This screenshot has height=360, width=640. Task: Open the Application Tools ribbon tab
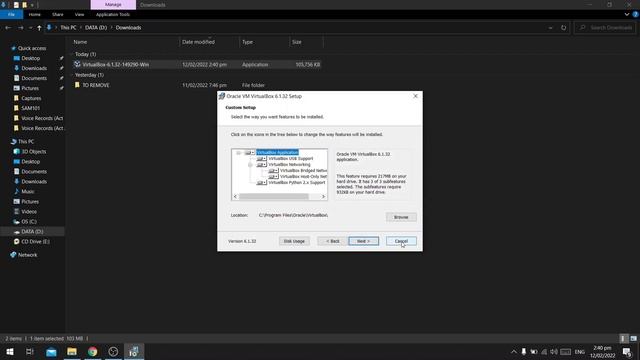113,14
